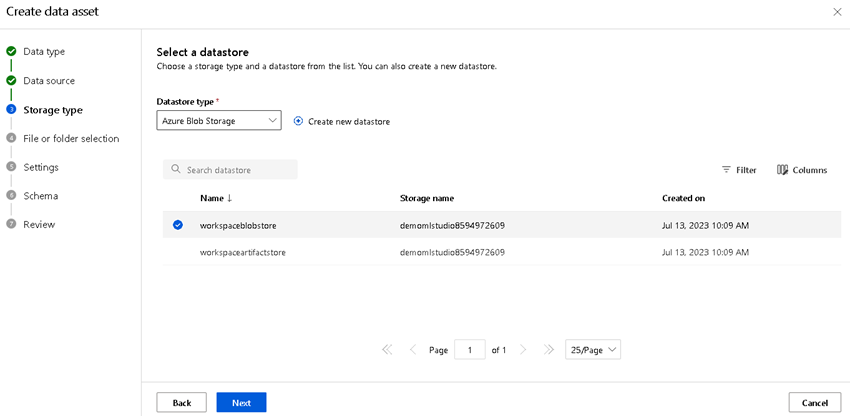
Task: Go to the next page arrow
Action: tap(523, 350)
